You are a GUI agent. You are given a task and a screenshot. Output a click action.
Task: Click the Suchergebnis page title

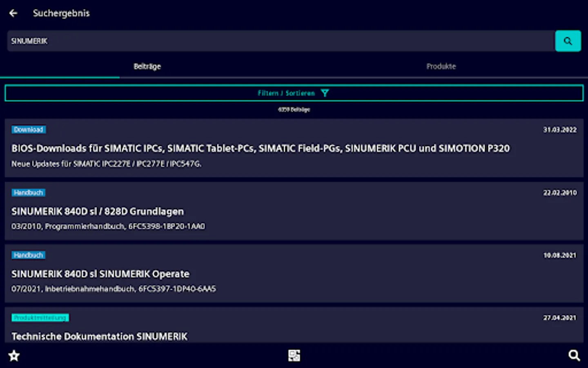pos(61,13)
